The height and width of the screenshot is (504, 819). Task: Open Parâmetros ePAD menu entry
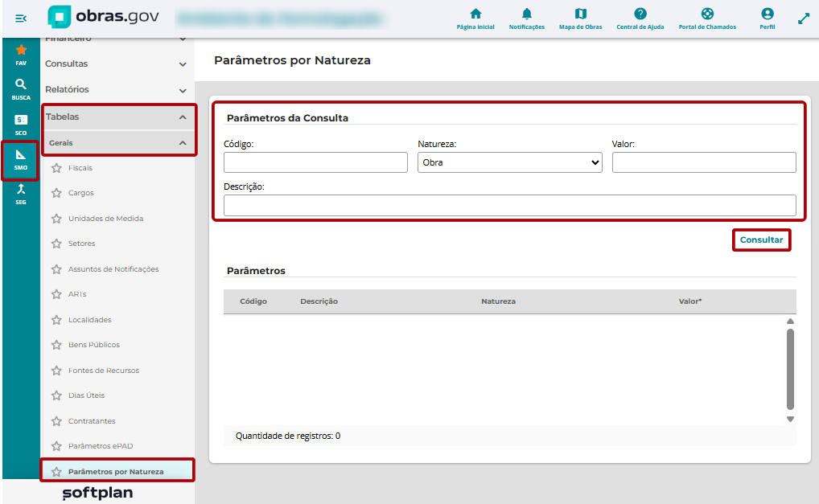coord(101,446)
